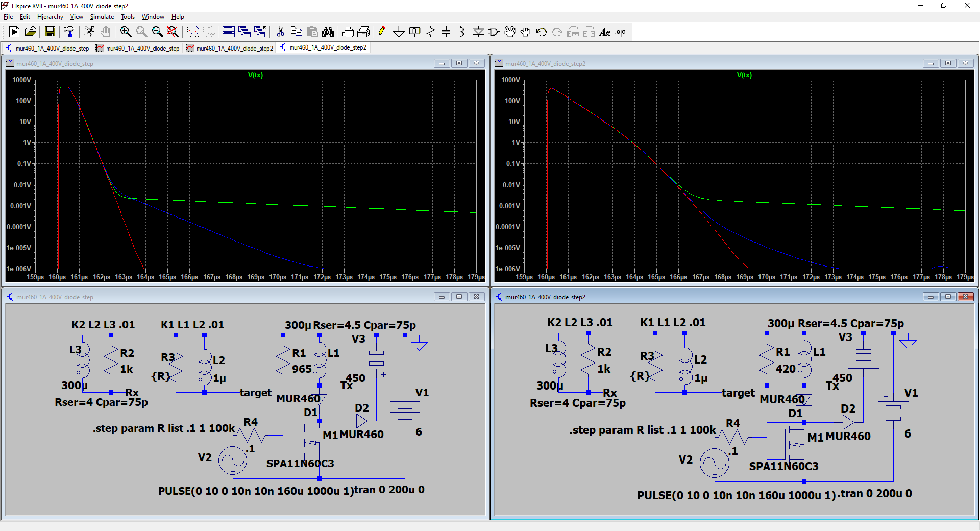Click V(tx) trace label in left plot
Viewport: 980px width, 531px height.
[x=255, y=75]
